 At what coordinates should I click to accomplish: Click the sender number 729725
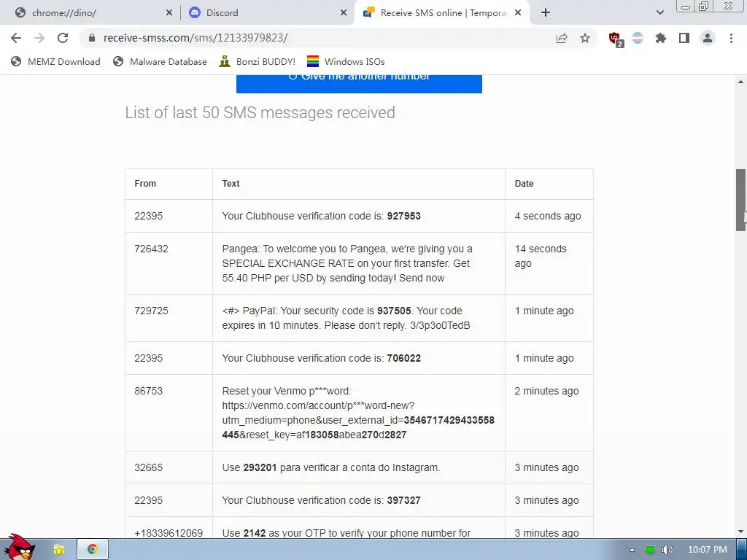152,311
